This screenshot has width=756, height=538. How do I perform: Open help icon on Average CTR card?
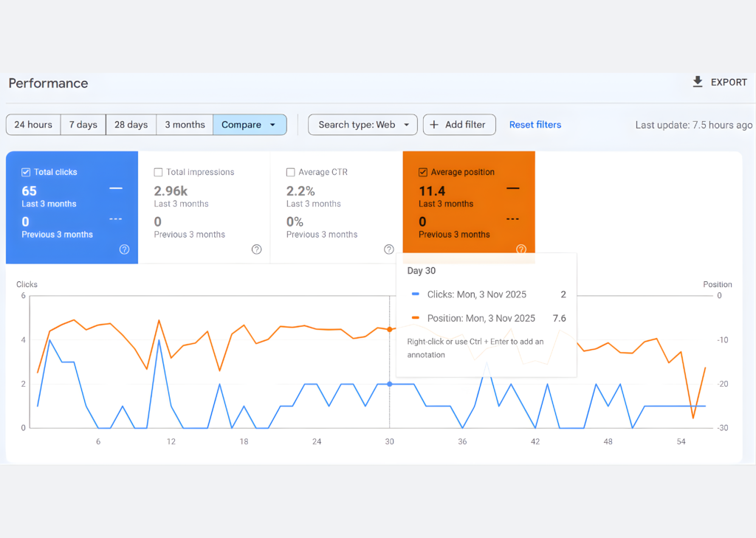tap(389, 249)
